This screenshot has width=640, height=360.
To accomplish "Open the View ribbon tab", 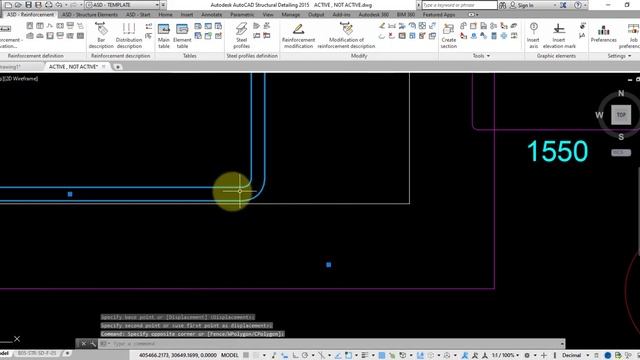I will click(x=268, y=14).
